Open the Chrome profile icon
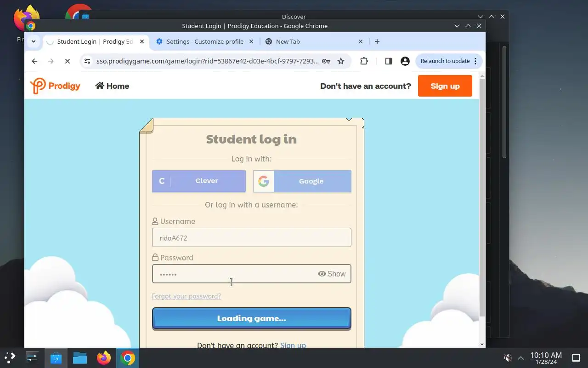The image size is (588, 368). [x=405, y=61]
